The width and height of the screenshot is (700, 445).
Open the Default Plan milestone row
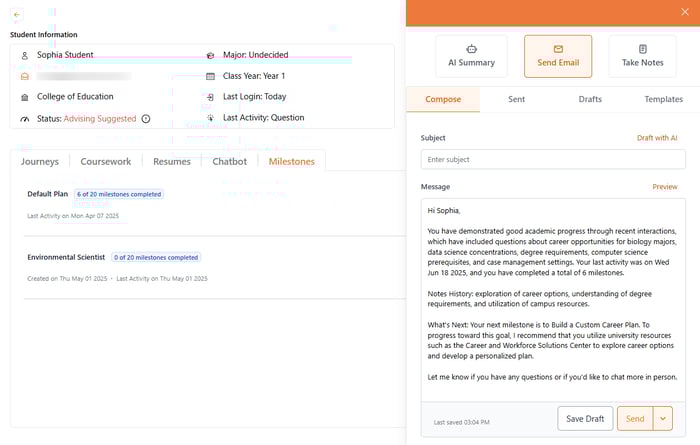click(214, 204)
